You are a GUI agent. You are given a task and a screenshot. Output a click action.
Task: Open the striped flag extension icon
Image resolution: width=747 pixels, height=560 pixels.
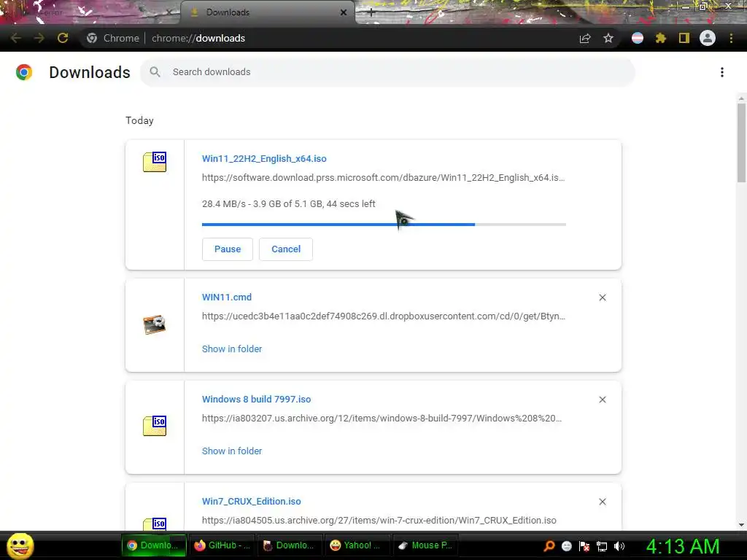click(638, 38)
